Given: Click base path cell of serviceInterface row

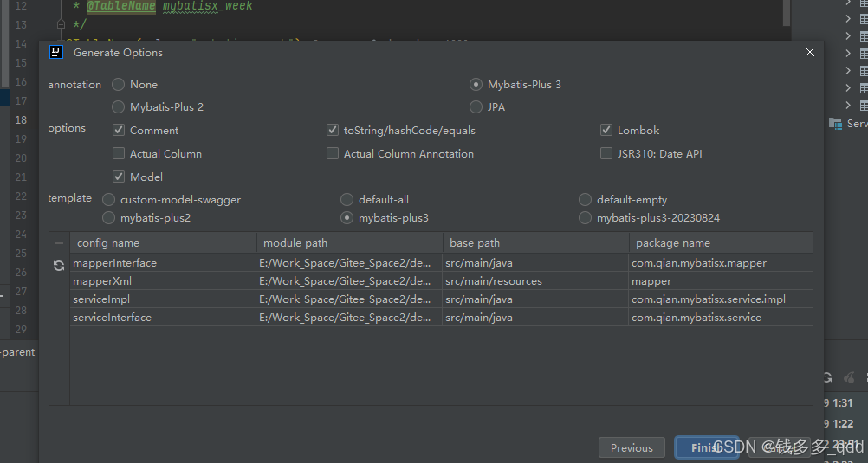Looking at the screenshot, I should coord(536,318).
